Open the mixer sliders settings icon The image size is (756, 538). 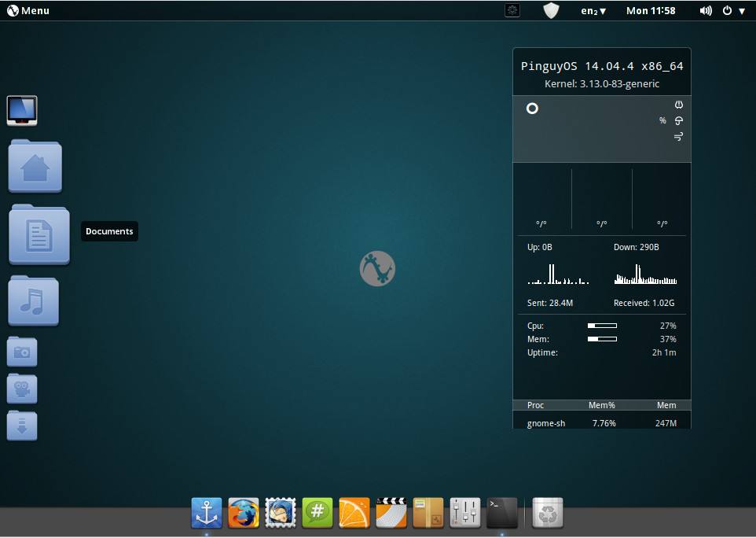tap(465, 513)
